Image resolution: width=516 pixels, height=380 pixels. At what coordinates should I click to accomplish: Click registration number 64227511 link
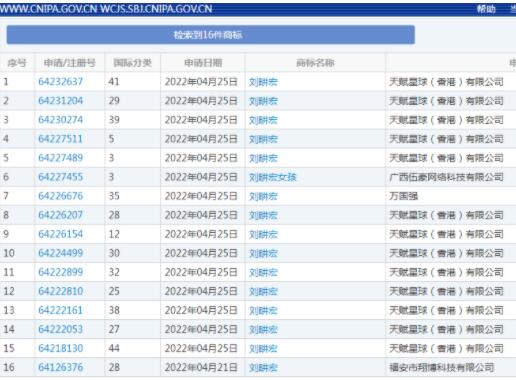coord(60,139)
